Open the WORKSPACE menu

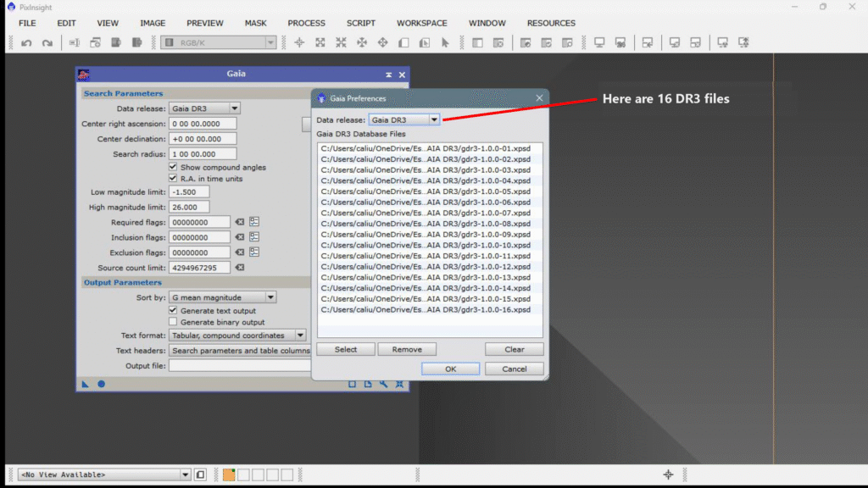pyautogui.click(x=421, y=23)
